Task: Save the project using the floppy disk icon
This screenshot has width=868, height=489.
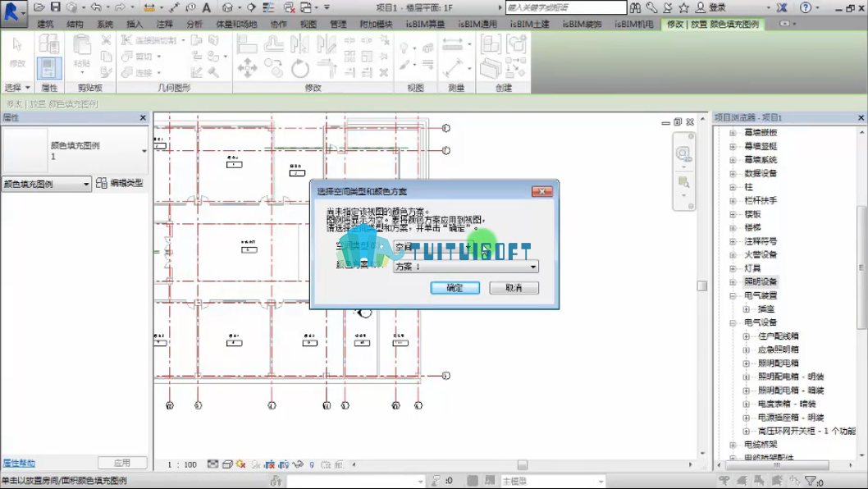Action: click(55, 7)
